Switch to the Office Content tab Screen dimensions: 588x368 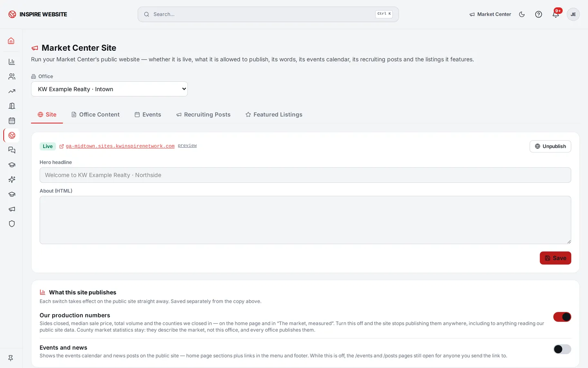point(96,114)
